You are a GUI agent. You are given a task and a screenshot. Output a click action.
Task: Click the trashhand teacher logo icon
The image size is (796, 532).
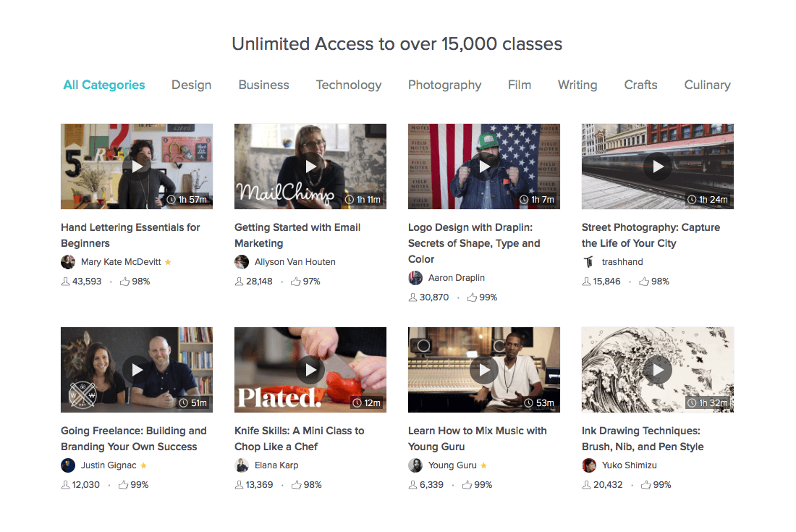589,262
